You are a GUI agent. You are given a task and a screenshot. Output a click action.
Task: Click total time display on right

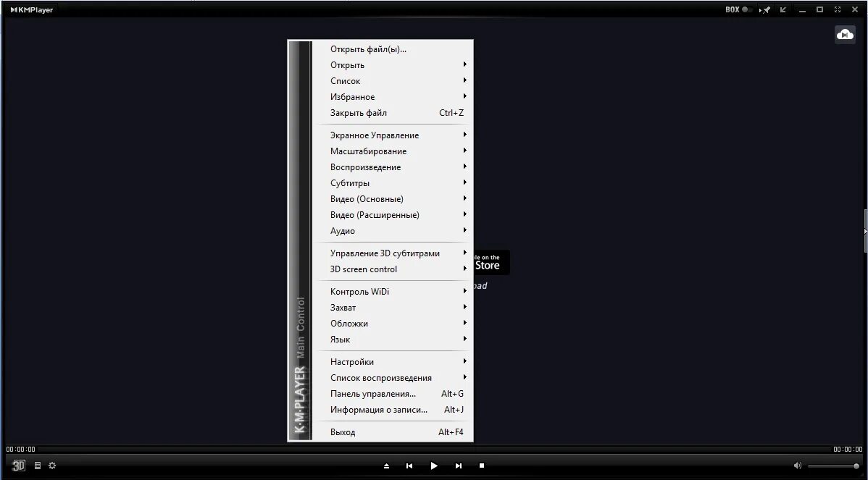pos(847,450)
